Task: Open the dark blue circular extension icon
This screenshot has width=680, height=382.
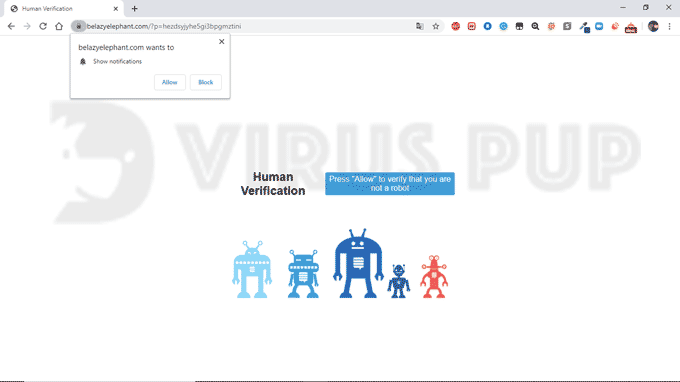Action: click(x=487, y=26)
